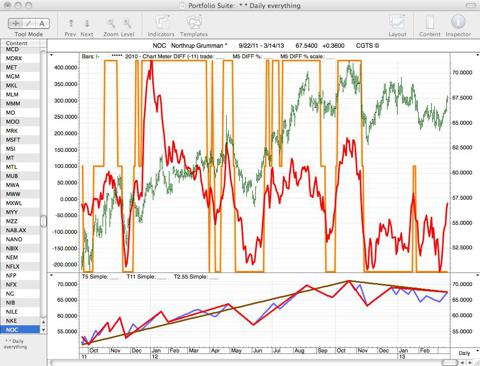This screenshot has width=480, height=366.
Task: Select NBIX in the symbol list
Action: pos(20,248)
